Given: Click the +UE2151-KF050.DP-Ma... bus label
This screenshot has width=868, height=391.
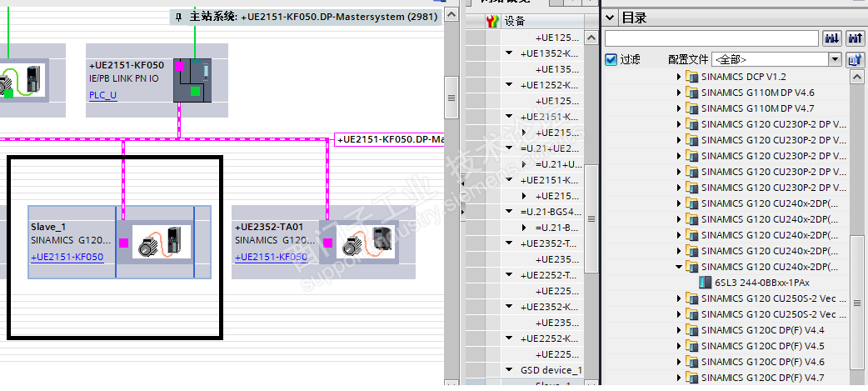Looking at the screenshot, I should pyautogui.click(x=391, y=139).
